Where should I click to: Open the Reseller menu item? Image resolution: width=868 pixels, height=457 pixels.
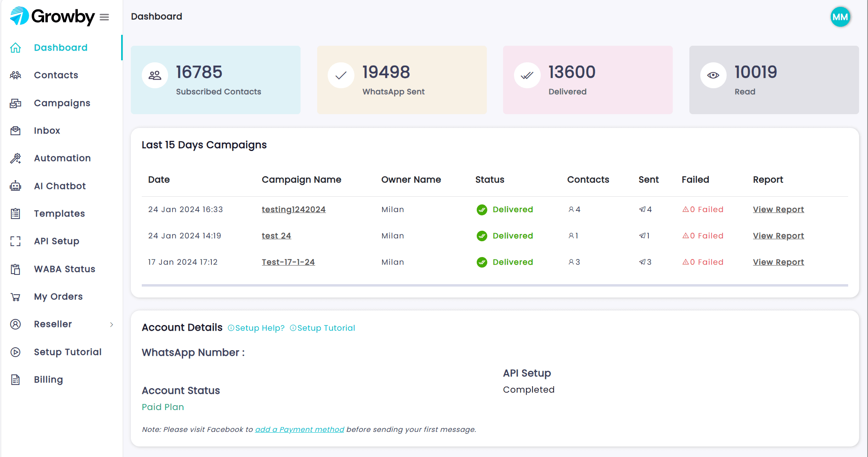[x=53, y=324]
